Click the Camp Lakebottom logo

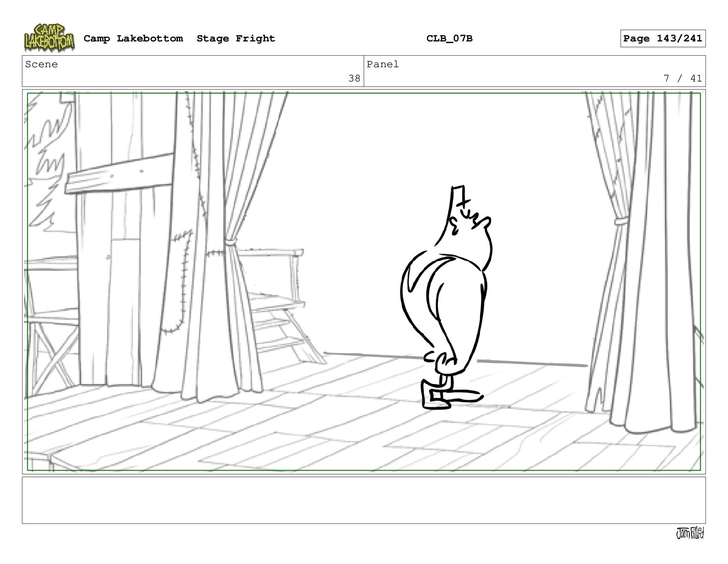point(49,38)
